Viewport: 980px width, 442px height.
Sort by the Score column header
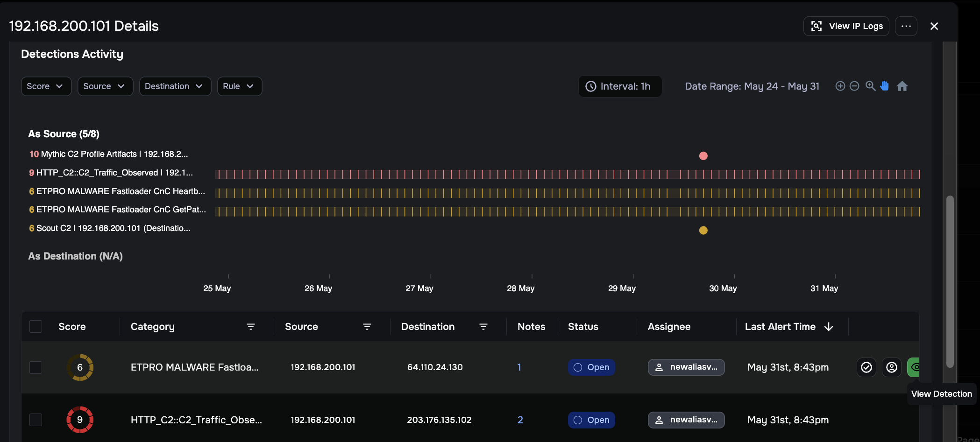pyautogui.click(x=72, y=327)
